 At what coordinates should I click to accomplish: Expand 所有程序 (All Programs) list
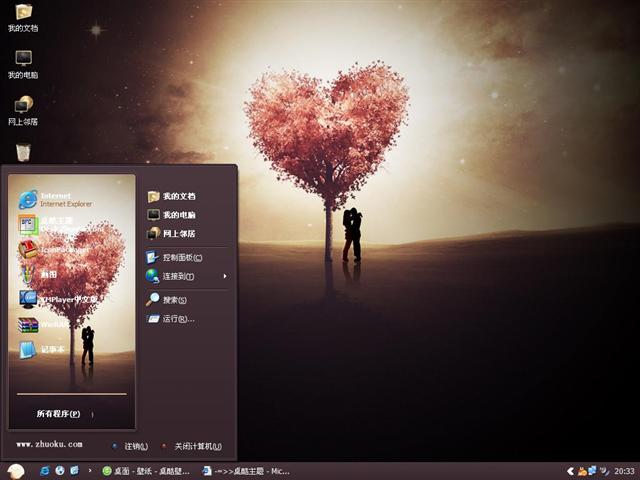point(58,413)
